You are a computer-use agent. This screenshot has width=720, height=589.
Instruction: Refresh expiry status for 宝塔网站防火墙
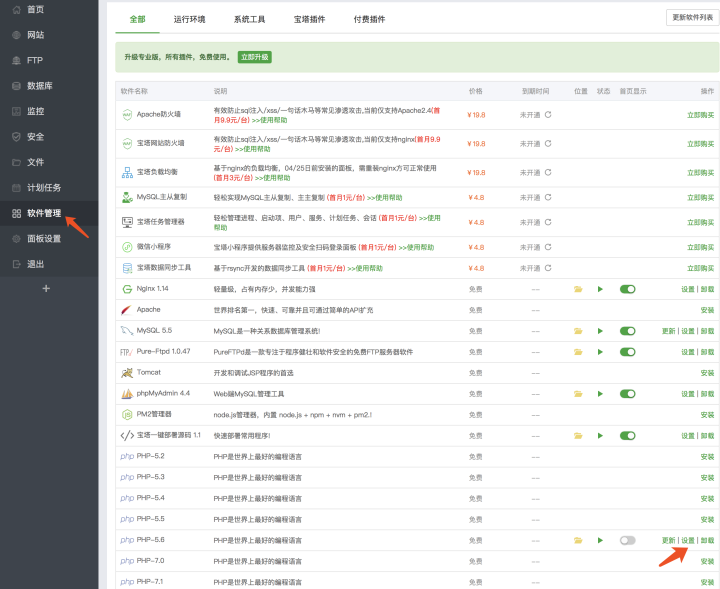548,144
